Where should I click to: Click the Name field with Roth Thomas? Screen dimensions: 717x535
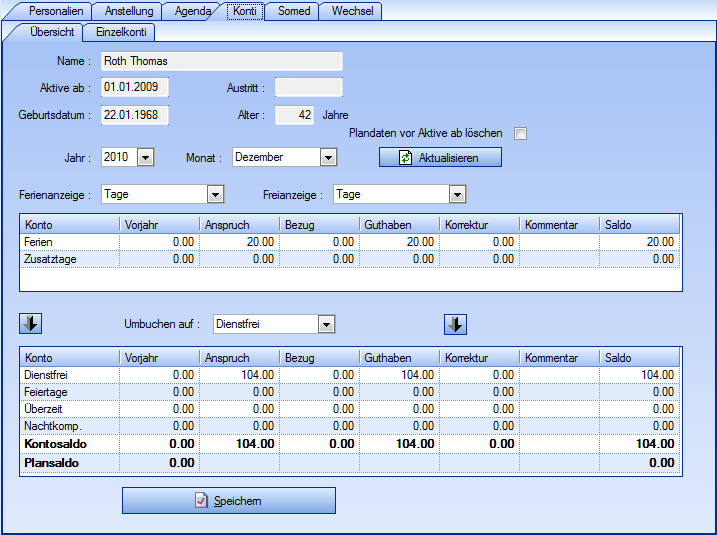[x=221, y=62]
